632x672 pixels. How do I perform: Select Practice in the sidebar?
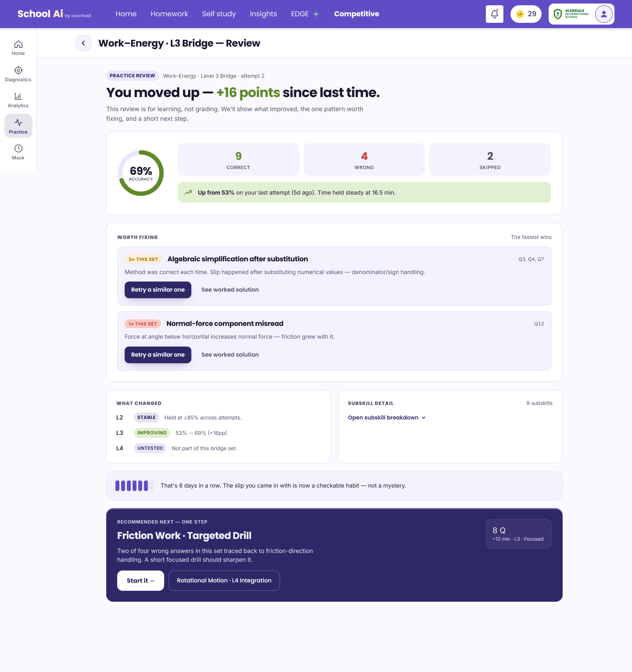(x=18, y=126)
